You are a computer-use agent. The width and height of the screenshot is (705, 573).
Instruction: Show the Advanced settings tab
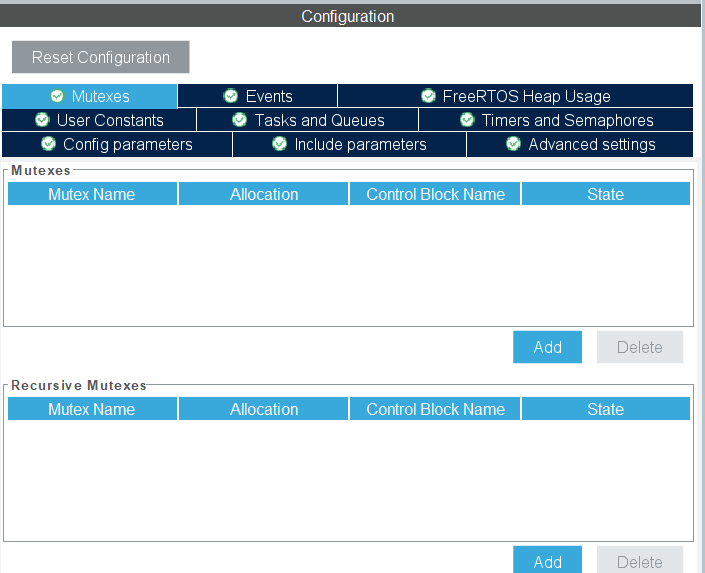tap(580, 144)
